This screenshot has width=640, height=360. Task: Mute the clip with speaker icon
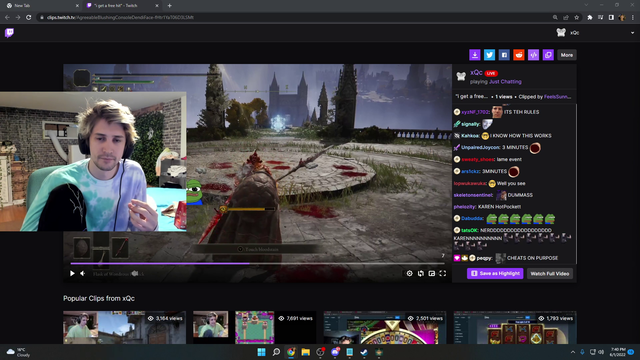point(83,273)
